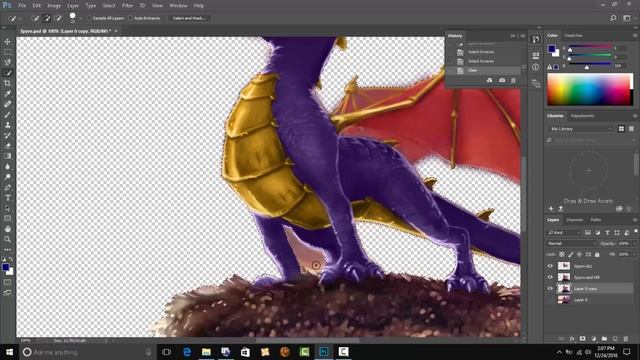The width and height of the screenshot is (640, 360).
Task: Open the brush size picker dropdown
Action: click(80, 18)
